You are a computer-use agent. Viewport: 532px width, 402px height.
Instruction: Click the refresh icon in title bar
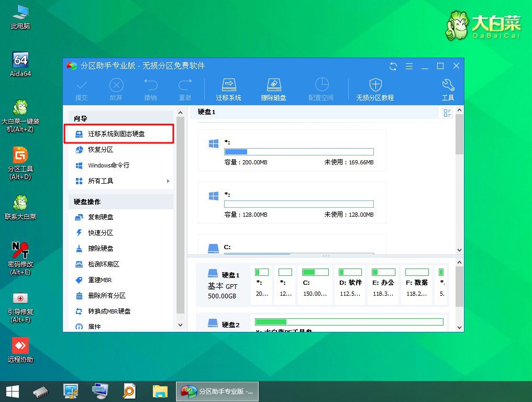[392, 66]
